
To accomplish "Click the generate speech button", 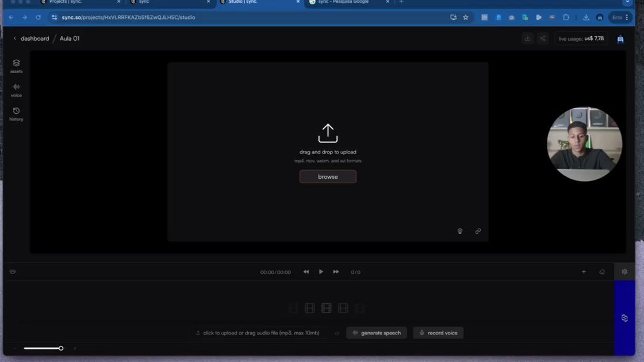I will (x=377, y=333).
